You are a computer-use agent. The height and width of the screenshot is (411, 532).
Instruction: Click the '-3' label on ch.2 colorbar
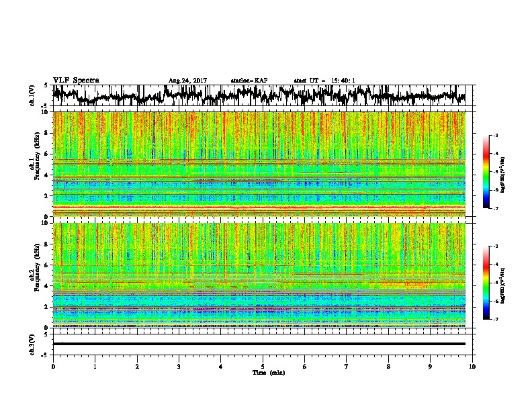(495, 246)
